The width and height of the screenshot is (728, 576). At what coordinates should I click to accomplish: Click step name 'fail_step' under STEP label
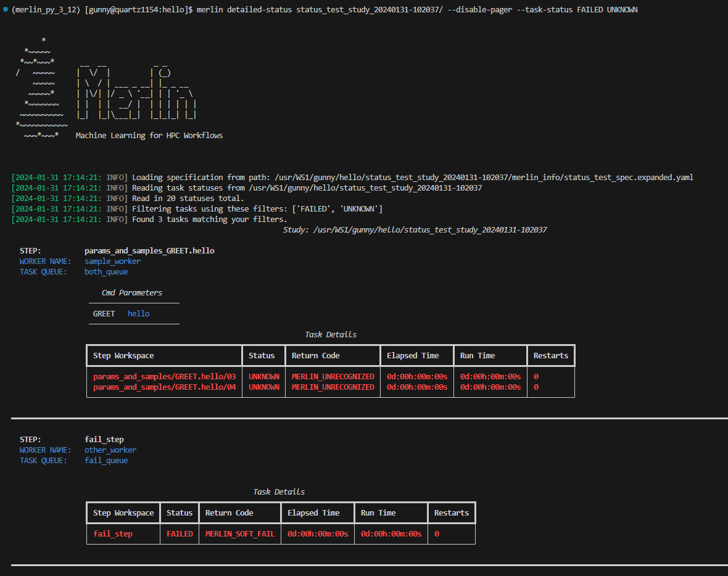coord(104,440)
